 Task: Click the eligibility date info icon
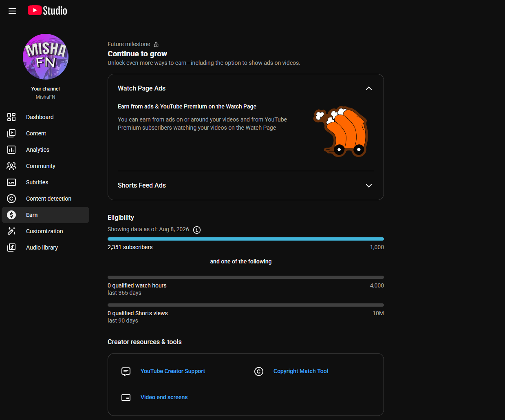point(197,230)
